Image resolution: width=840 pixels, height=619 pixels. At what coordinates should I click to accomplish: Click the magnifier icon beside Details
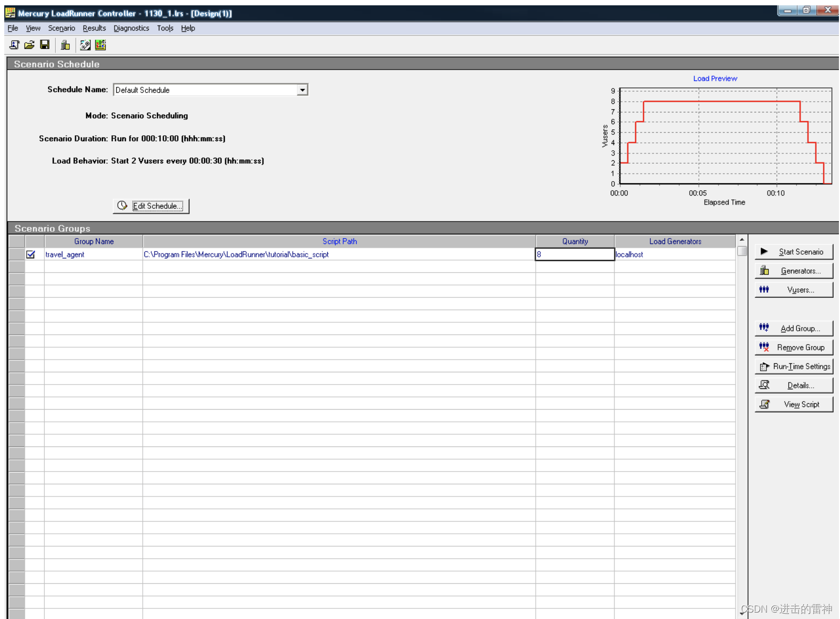point(764,385)
